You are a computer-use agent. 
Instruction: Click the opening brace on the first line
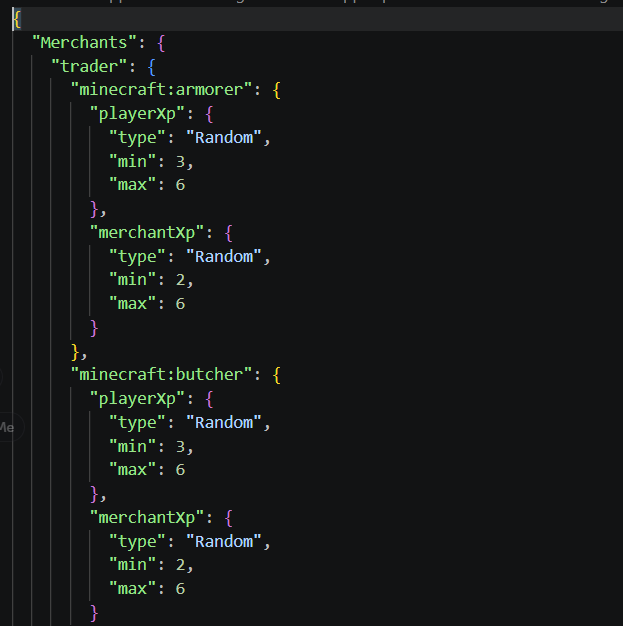tap(17, 19)
